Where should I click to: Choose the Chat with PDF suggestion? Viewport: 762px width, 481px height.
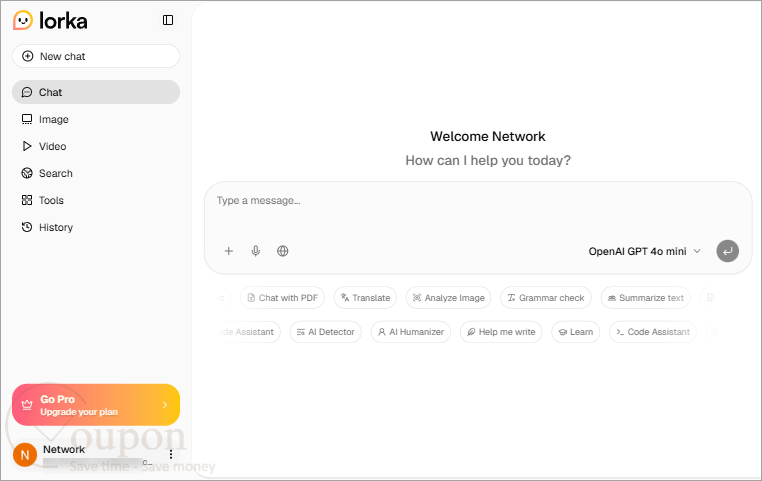click(x=283, y=298)
